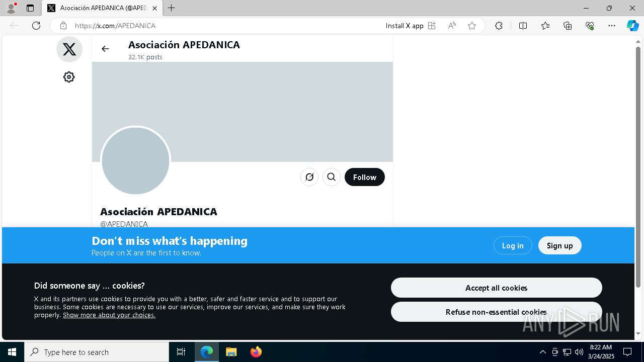
Task: Show hidden tray icons chevron
Action: (x=542, y=352)
